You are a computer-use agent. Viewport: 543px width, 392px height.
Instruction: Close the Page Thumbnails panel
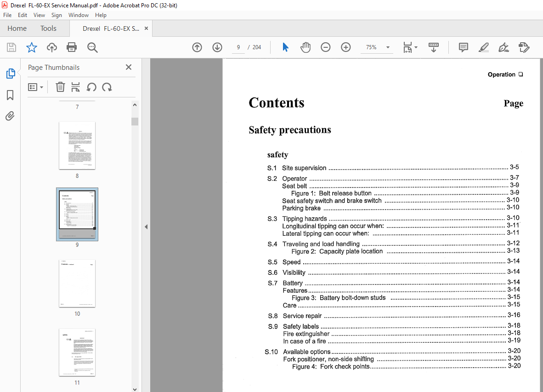129,67
